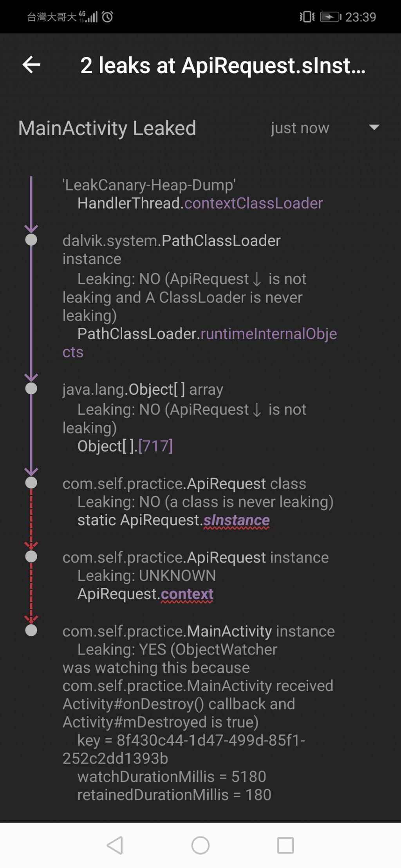Tap the underlined sInstance reference

coord(237,521)
